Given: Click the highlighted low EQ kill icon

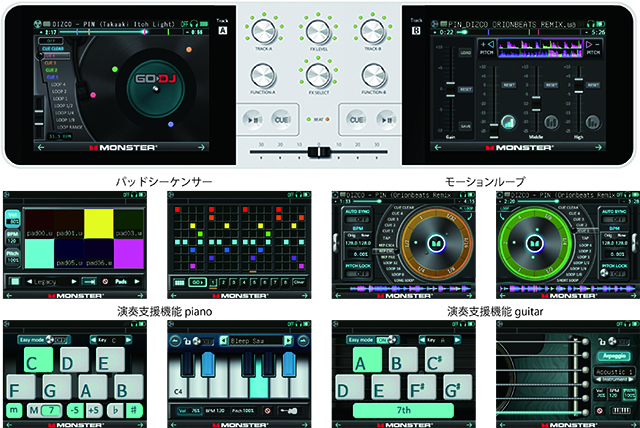Looking at the screenshot, I should 508,122.
